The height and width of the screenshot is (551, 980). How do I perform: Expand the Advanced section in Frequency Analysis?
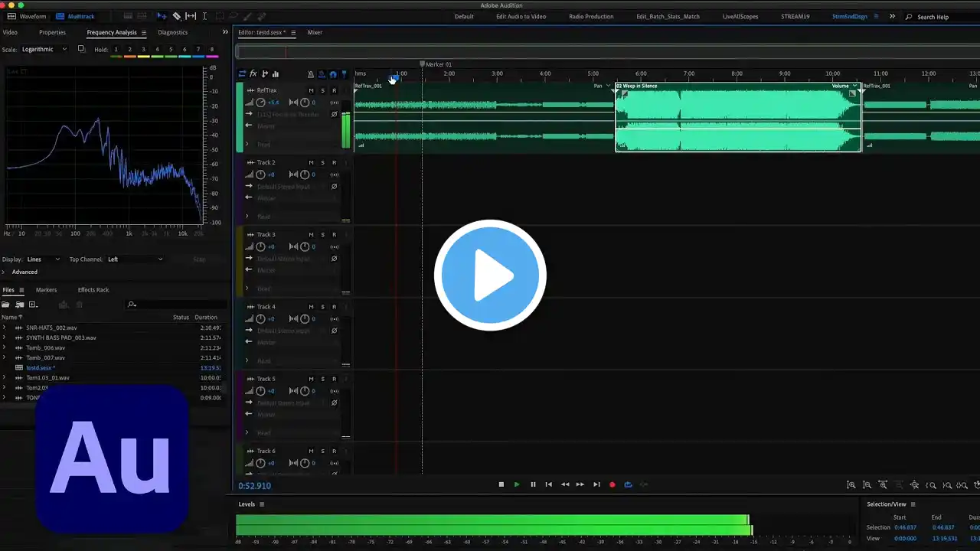(x=4, y=272)
